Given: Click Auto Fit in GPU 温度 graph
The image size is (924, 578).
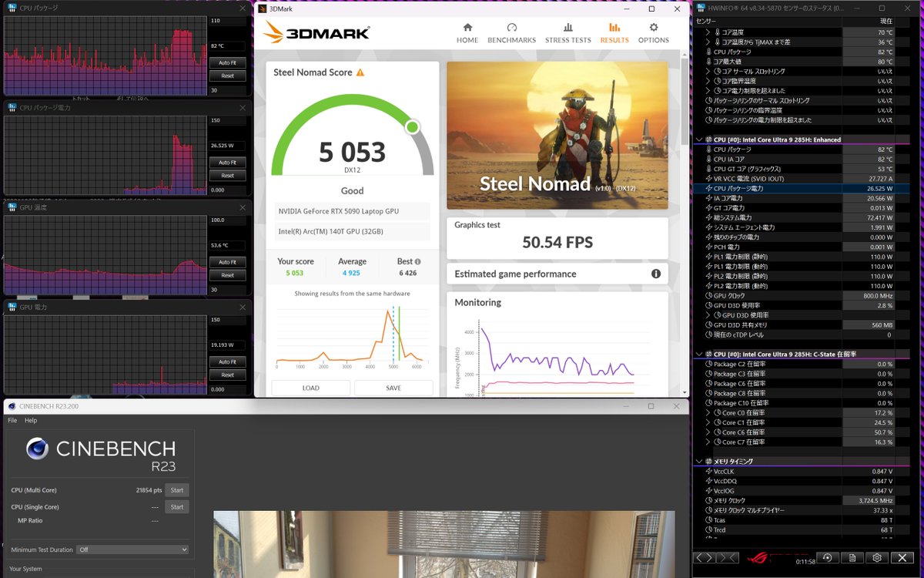Looking at the screenshot, I should point(227,262).
